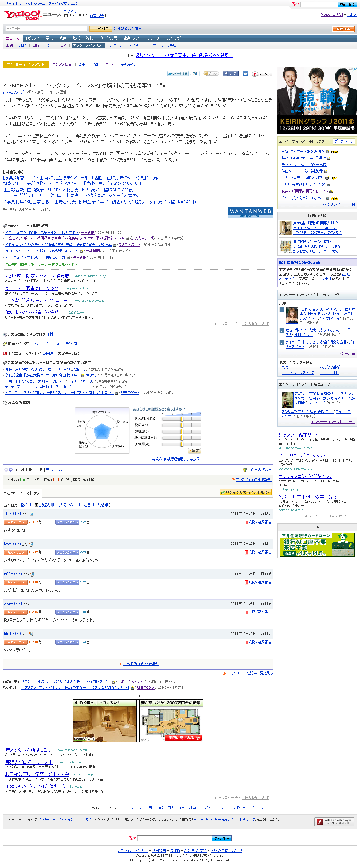Click the Twitter tweet button
The image size is (360, 868).
178,73
